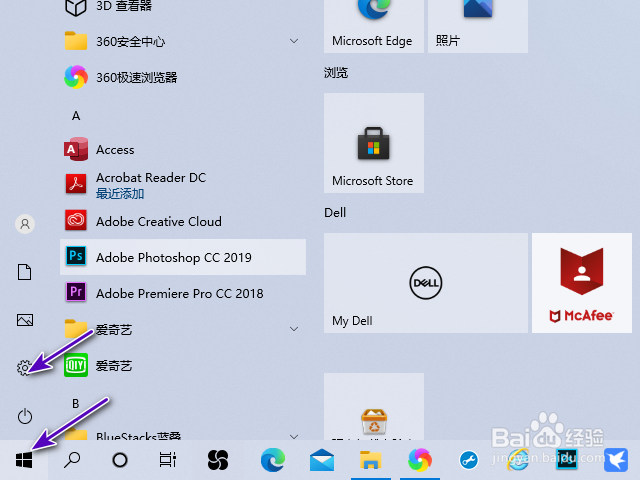Open the green 爱奇艺 app
This screenshot has height=480, width=640.
[183, 365]
